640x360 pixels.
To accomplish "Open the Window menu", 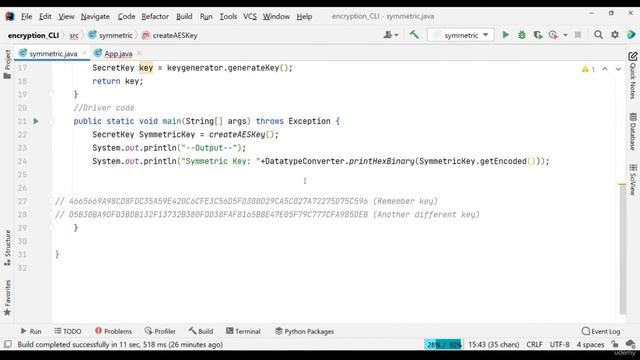I will point(276,16).
